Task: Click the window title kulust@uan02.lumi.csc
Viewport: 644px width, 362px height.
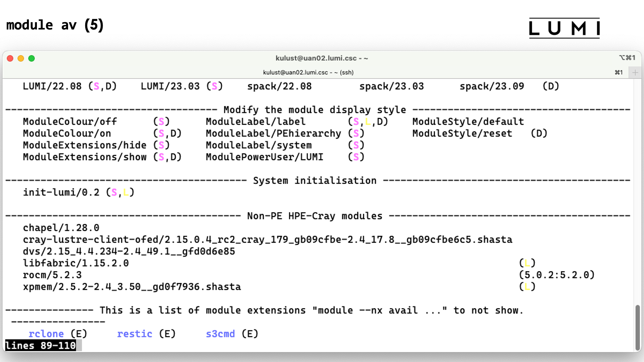Action: click(x=322, y=58)
